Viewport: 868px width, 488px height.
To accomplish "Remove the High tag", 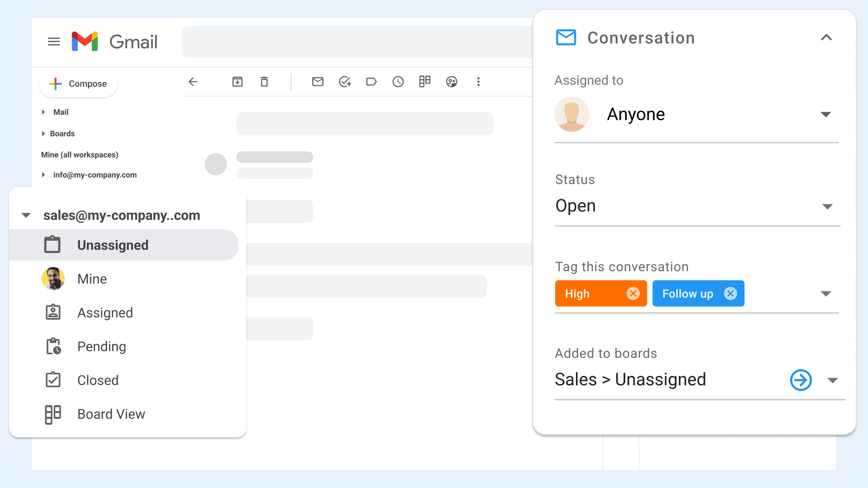I will point(633,294).
